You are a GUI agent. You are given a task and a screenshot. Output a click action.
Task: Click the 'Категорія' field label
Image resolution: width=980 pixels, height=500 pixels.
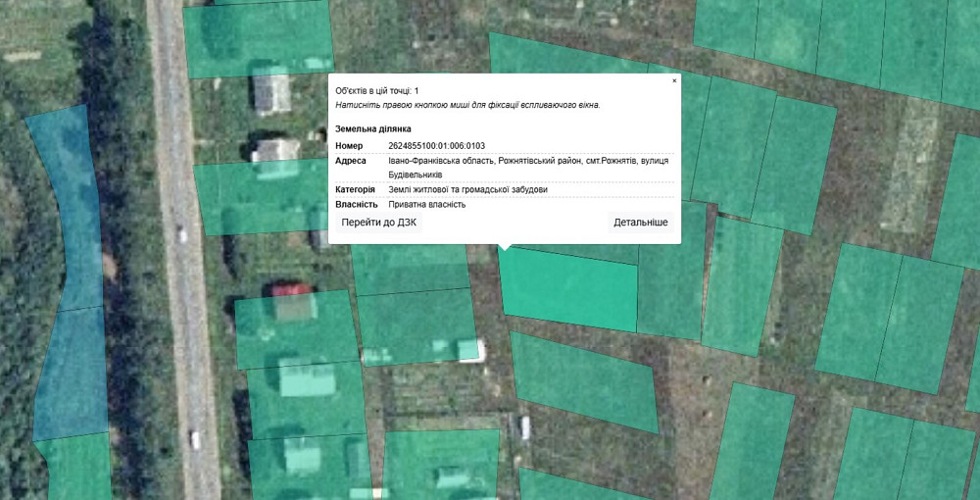tap(356, 189)
